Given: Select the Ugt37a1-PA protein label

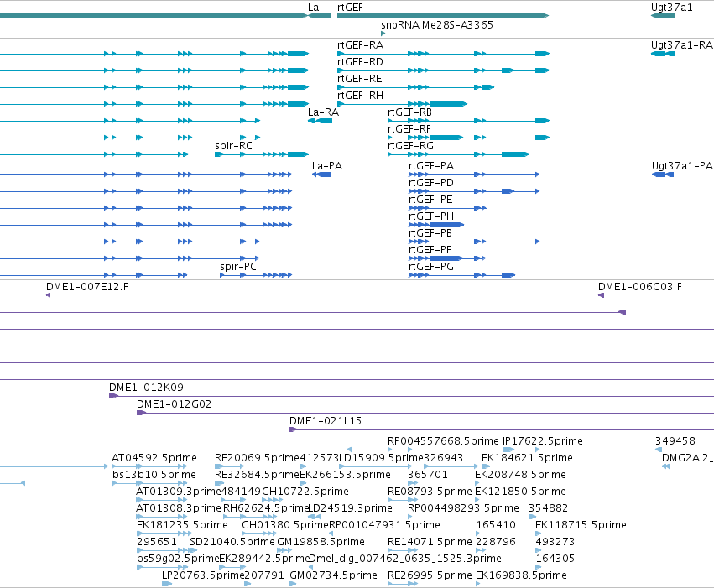Looking at the screenshot, I should pyautogui.click(x=682, y=166).
